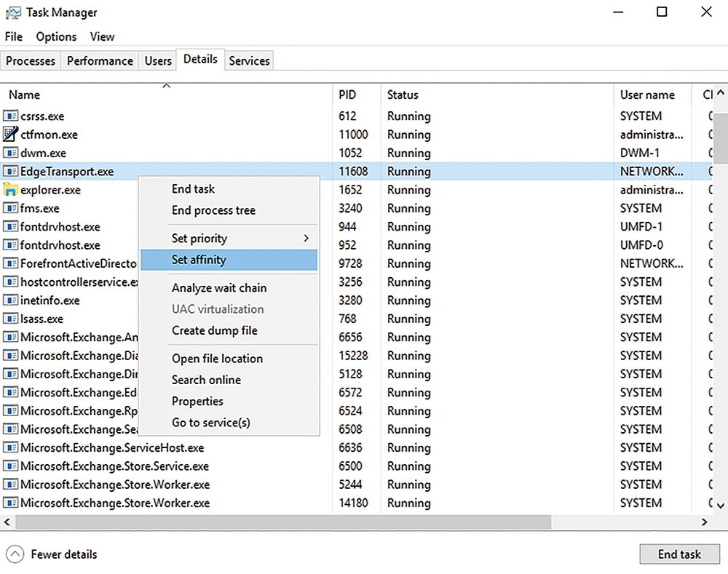Switch to the Services tab

249,61
